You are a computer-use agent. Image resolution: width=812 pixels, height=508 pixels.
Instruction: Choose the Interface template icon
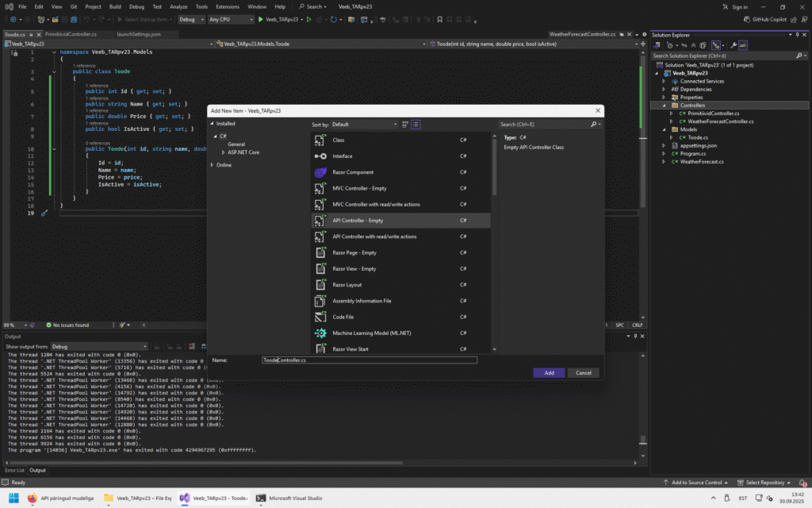pyautogui.click(x=320, y=156)
